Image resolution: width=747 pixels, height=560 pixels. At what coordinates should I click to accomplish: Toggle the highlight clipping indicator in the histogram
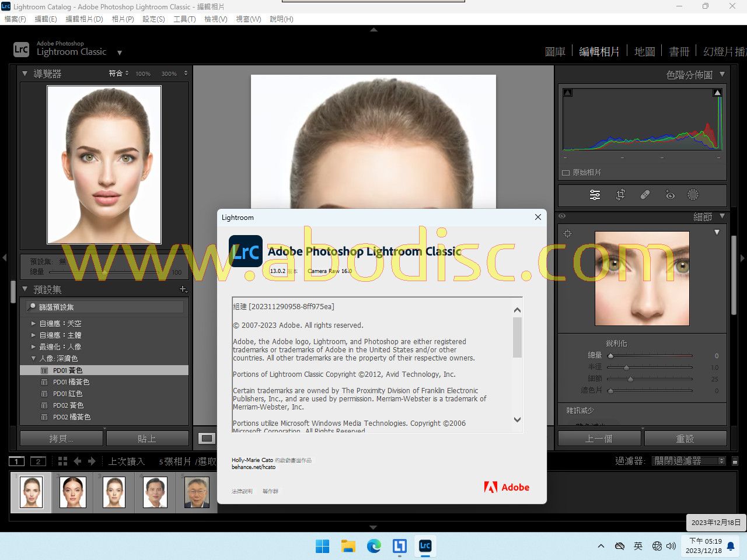[x=717, y=93]
